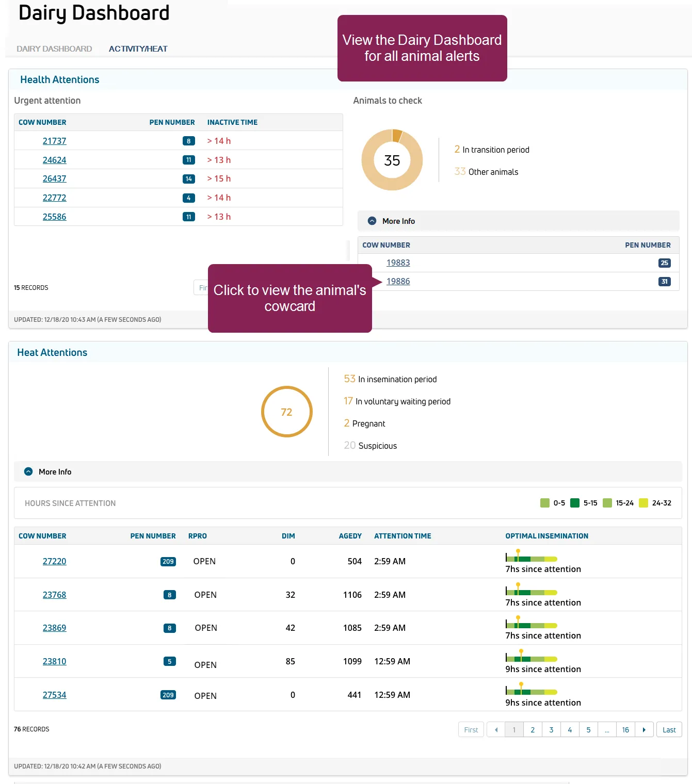The width and height of the screenshot is (692, 784).
Task: Click 0-5 hours legend swatch
Action: pyautogui.click(x=544, y=503)
